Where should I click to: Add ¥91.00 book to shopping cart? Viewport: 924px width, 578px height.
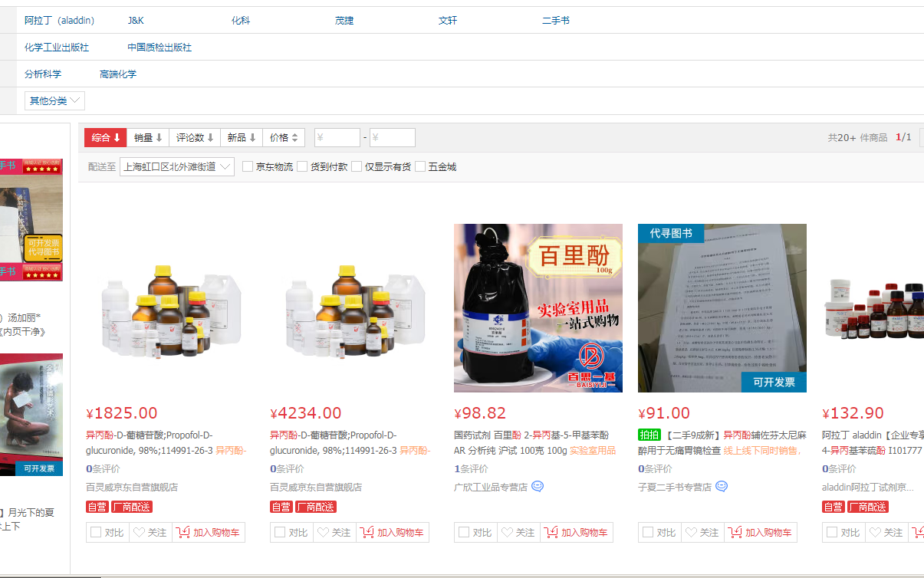point(760,533)
